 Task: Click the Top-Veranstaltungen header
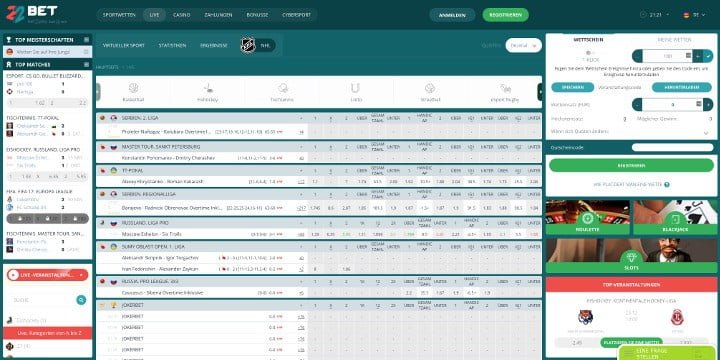(x=631, y=285)
